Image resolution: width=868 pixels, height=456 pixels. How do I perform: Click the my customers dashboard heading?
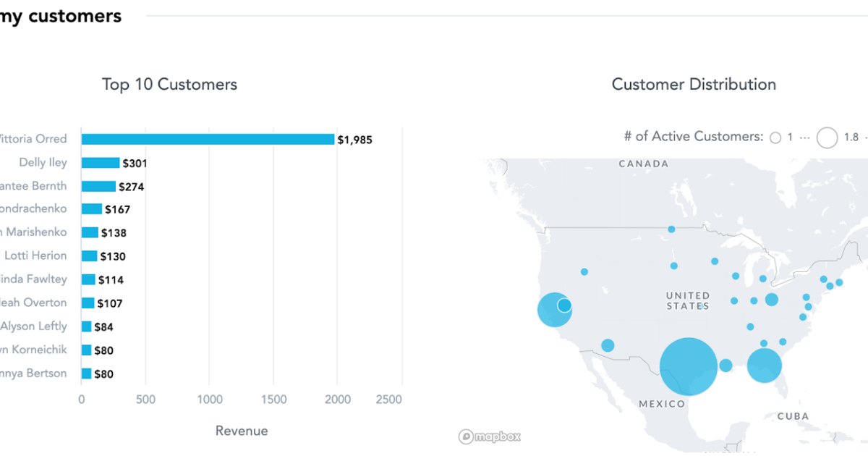click(61, 15)
